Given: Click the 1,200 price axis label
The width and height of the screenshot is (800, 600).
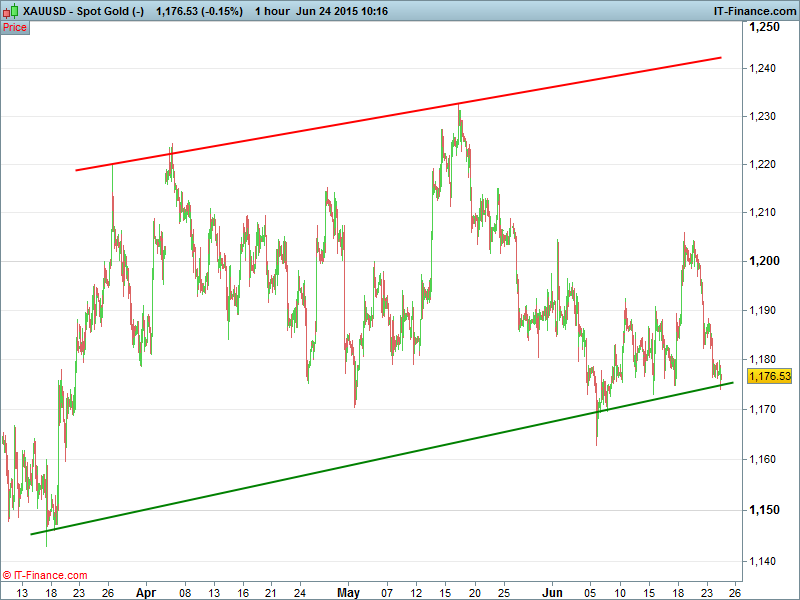Looking at the screenshot, I should (x=765, y=261).
